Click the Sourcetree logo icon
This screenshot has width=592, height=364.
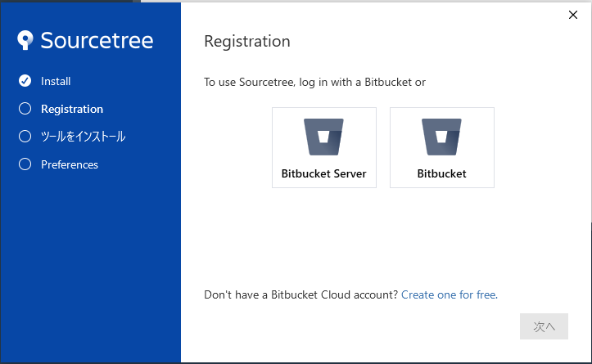point(25,39)
